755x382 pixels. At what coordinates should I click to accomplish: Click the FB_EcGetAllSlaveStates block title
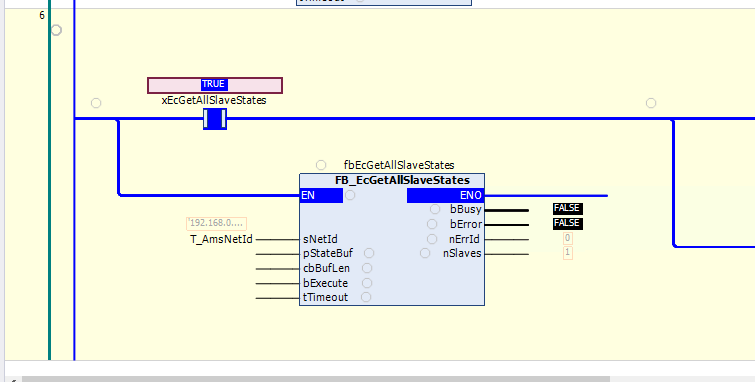[402, 180]
